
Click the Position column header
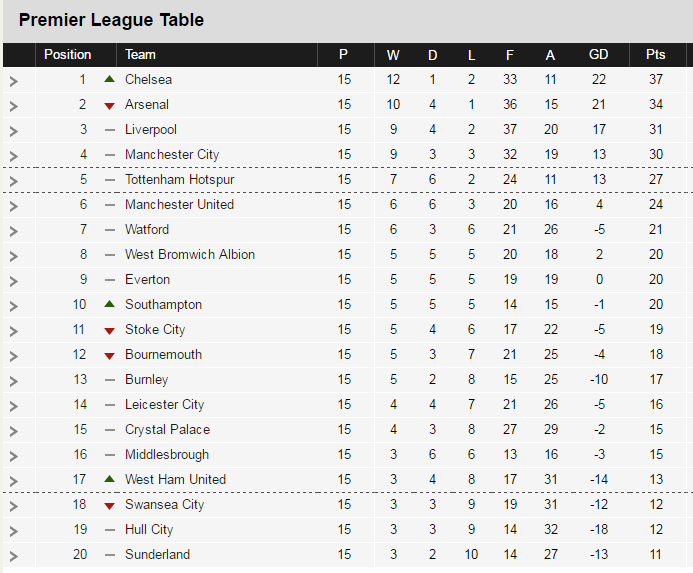coord(67,55)
